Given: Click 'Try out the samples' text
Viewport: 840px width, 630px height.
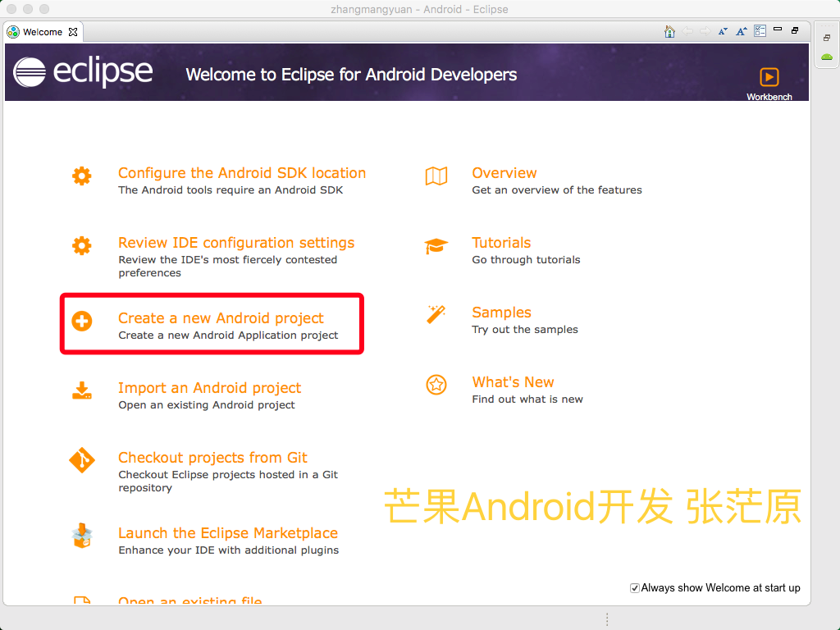Looking at the screenshot, I should click(525, 330).
